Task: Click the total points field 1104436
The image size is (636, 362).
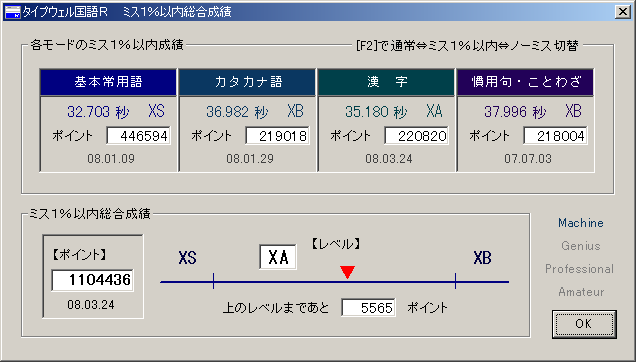Action: click(x=92, y=280)
